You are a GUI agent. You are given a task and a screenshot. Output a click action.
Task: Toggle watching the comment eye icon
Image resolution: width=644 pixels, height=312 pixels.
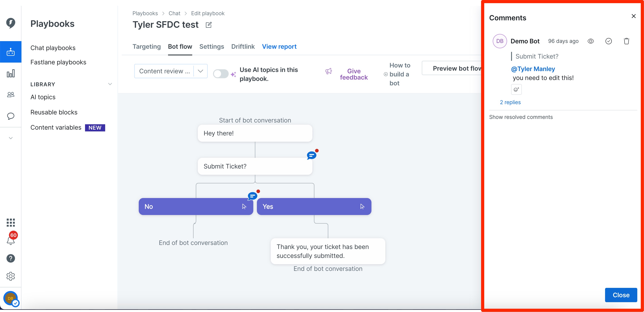pos(591,41)
